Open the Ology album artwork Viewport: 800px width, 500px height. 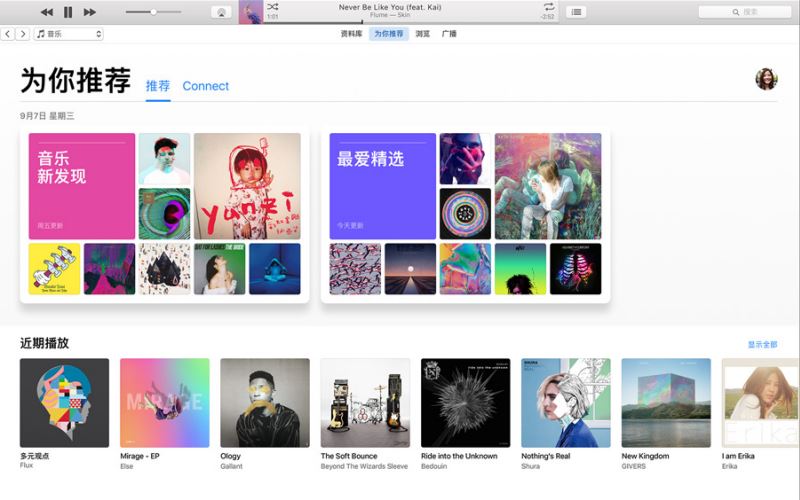click(x=265, y=403)
